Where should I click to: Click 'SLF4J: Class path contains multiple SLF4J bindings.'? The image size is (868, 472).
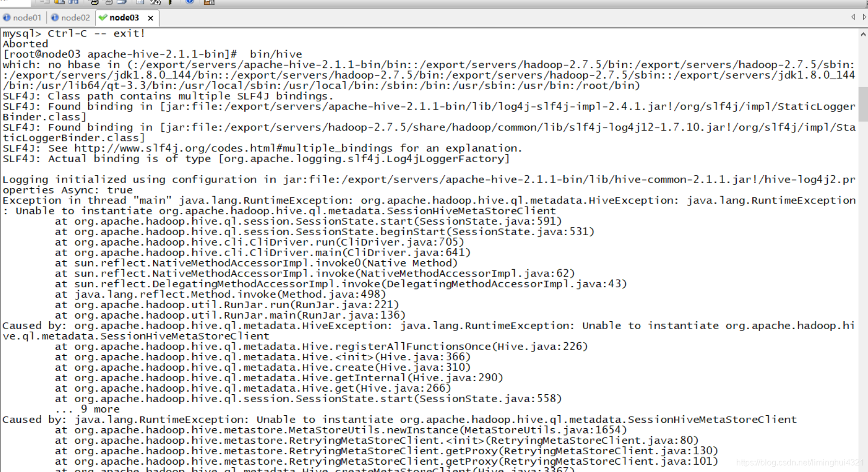pos(168,96)
